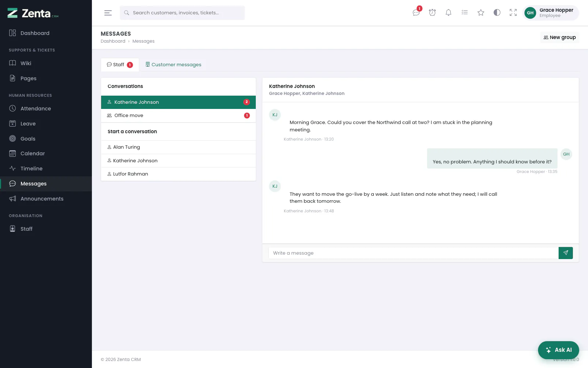Image resolution: width=588 pixels, height=368 pixels.
Task: Toggle the sidebar hamburger menu
Action: point(108,13)
